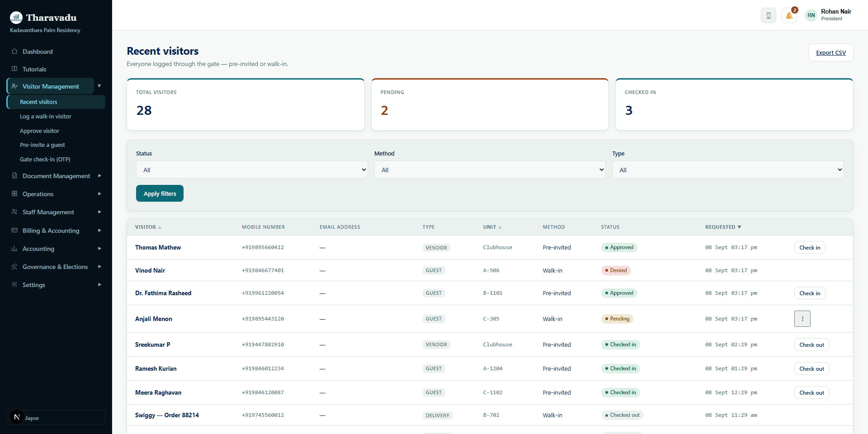Expand the Document Management submenu arrow
This screenshot has height=434, width=868.
[x=99, y=176]
